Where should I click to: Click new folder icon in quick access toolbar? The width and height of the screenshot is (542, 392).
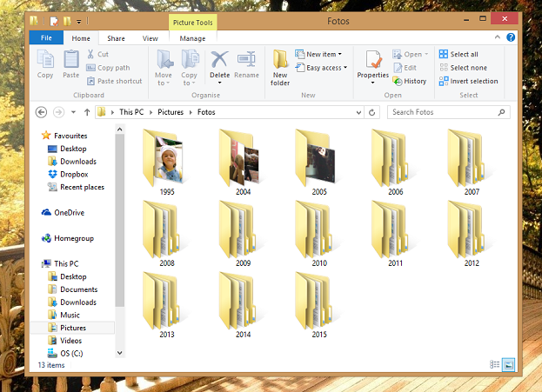pos(67,22)
